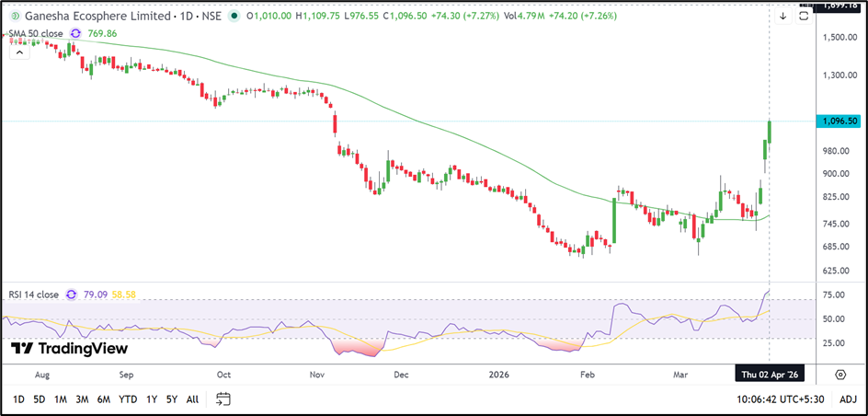868x416 pixels.
Task: Show the 5Y time range
Action: click(172, 399)
